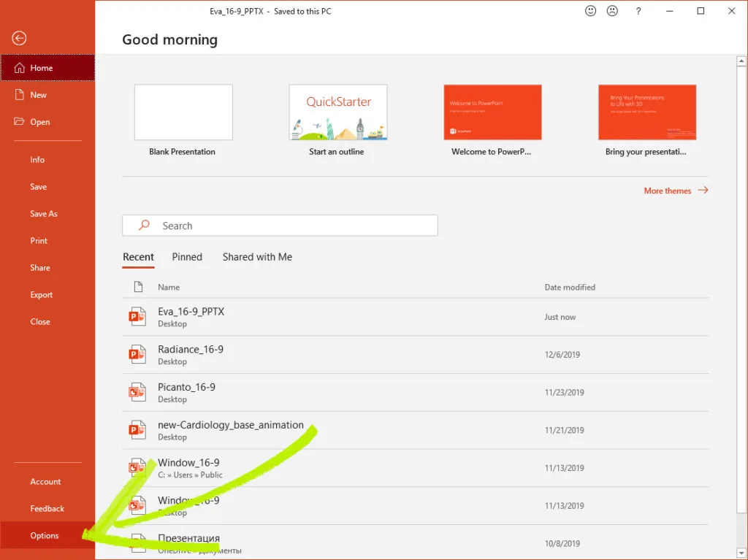Click Blank Presentation label text
Image resolution: width=748 pixels, height=560 pixels.
tap(182, 152)
